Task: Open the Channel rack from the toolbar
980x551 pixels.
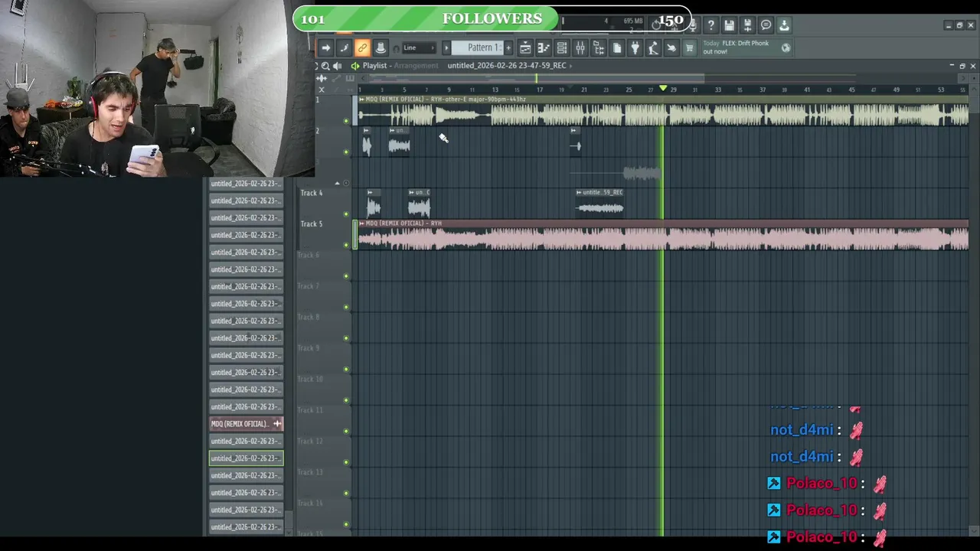Action: pos(562,47)
